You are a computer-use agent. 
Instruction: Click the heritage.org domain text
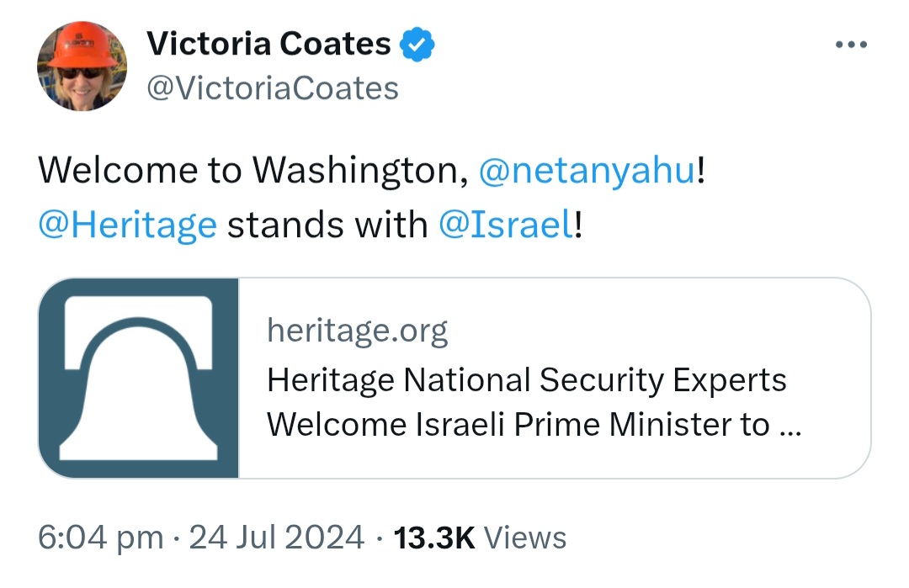click(x=357, y=331)
